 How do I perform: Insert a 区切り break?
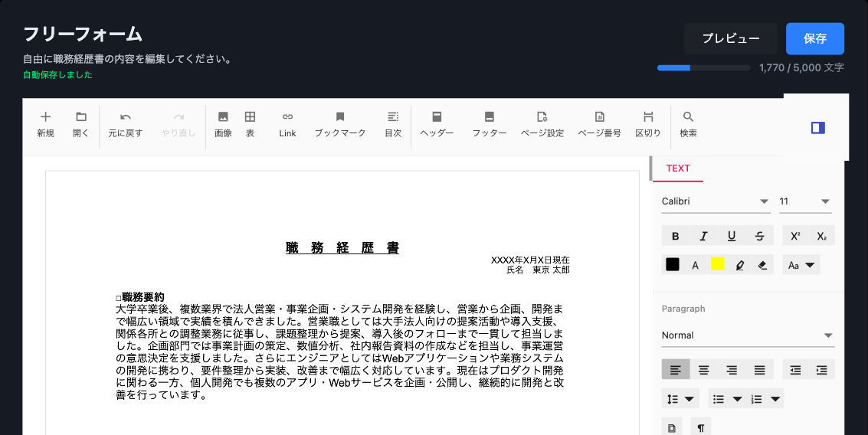click(x=647, y=124)
